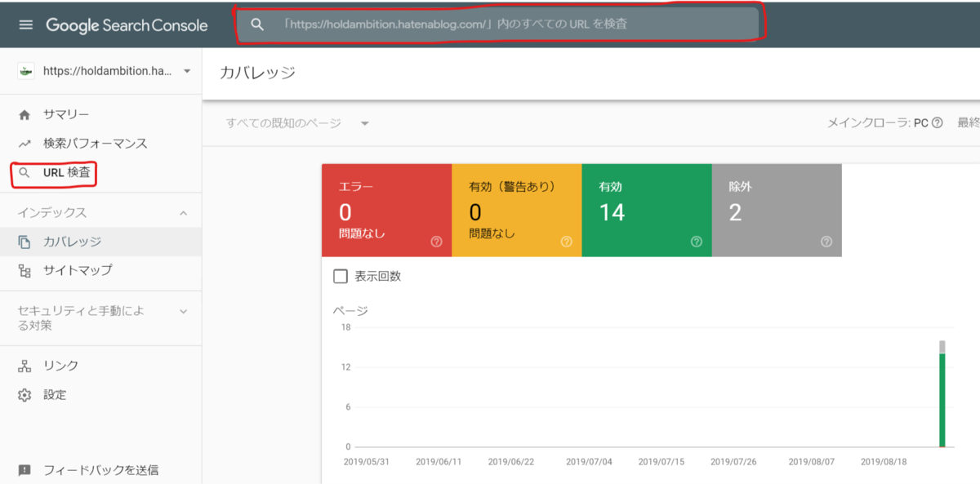Open 設定 in the sidebar
Image resolution: width=980 pixels, height=484 pixels.
click(x=100, y=395)
